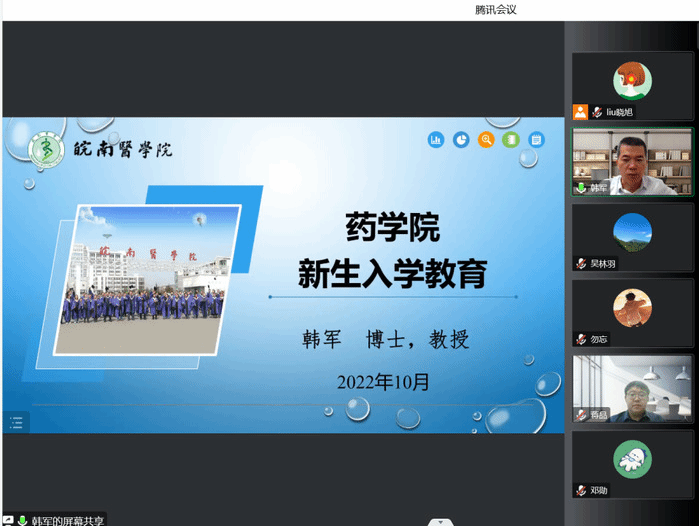
Task: Click the green notebook icon on slide
Action: 511,140
